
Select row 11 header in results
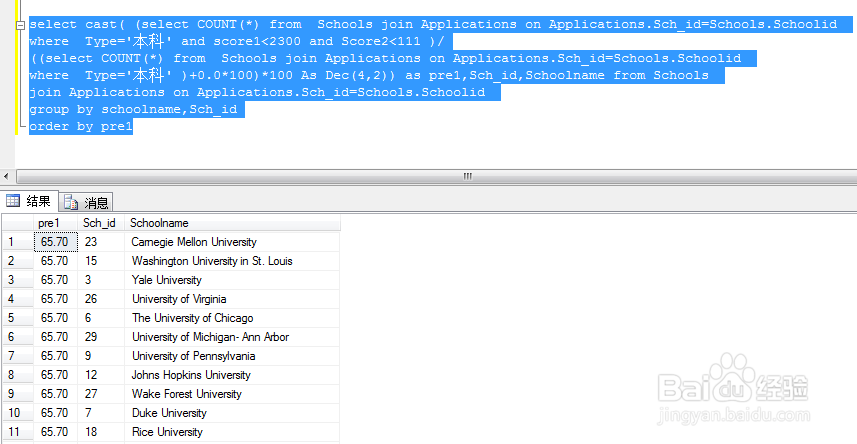(x=18, y=432)
